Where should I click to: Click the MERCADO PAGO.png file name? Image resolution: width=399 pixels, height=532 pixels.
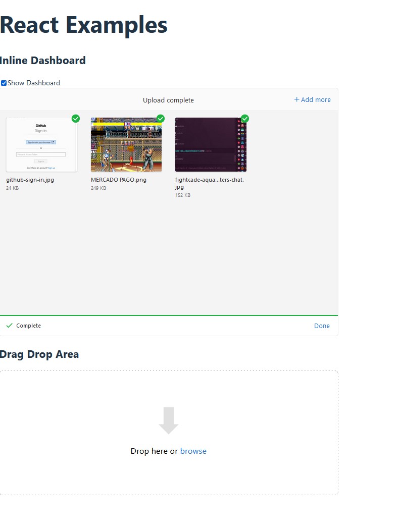coord(119,180)
